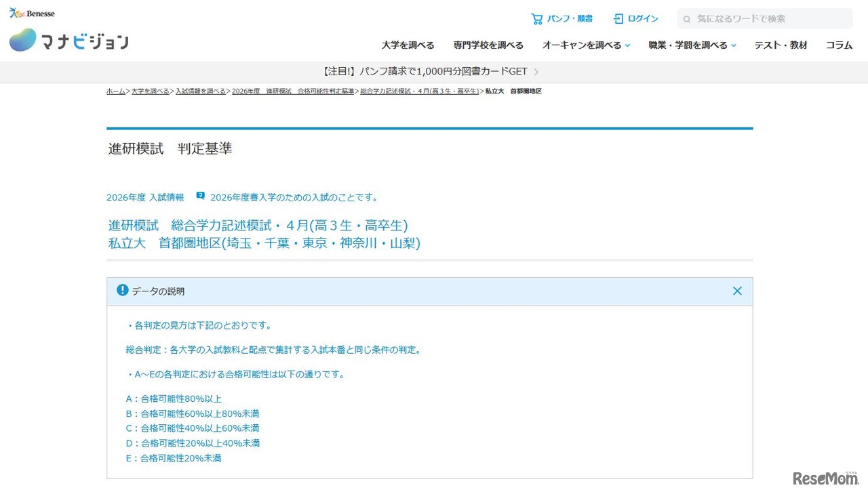The height and width of the screenshot is (494, 868).
Task: Click the speech bubble icon near 入試情報
Action: click(200, 197)
